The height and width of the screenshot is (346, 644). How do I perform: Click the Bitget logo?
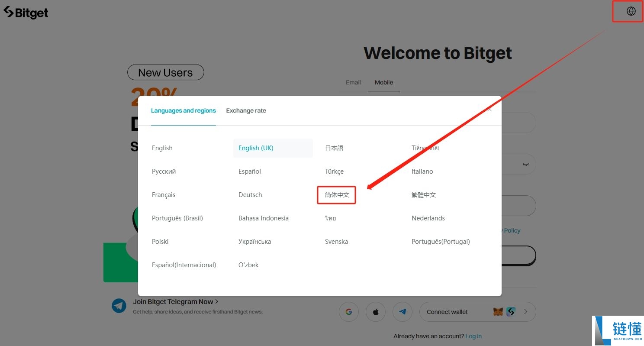[26, 13]
